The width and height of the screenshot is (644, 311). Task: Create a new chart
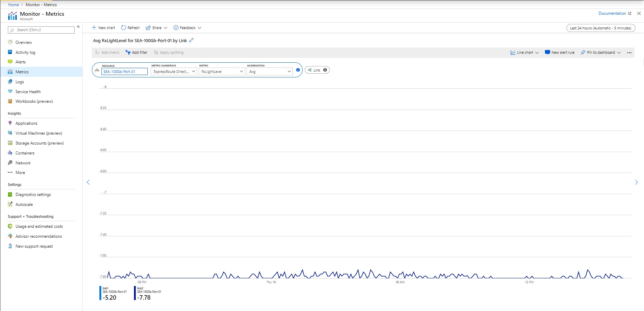[x=103, y=28]
